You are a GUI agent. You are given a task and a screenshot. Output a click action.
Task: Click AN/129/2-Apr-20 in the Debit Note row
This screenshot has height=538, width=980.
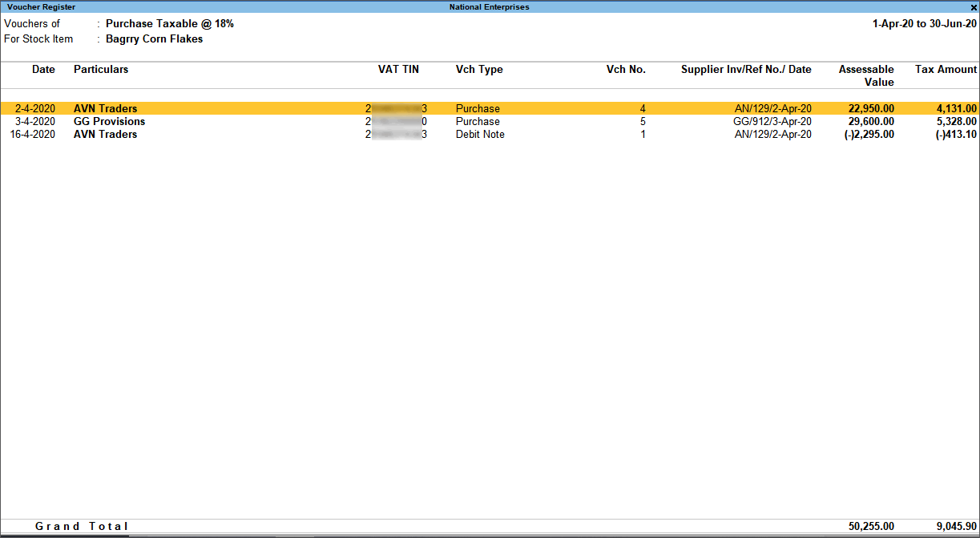click(x=773, y=134)
